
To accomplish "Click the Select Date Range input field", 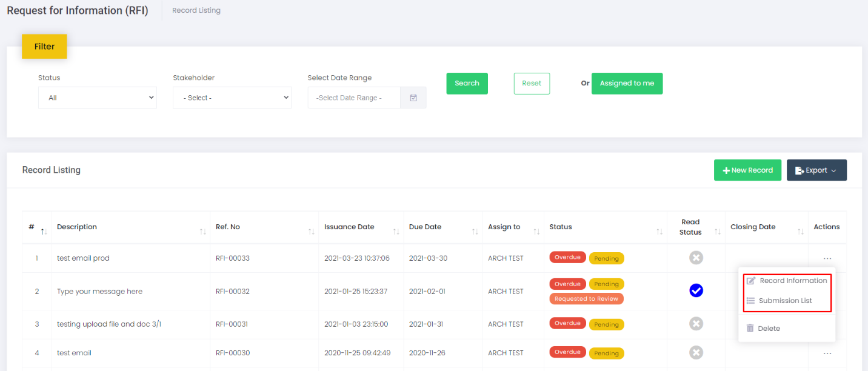I will click(354, 98).
